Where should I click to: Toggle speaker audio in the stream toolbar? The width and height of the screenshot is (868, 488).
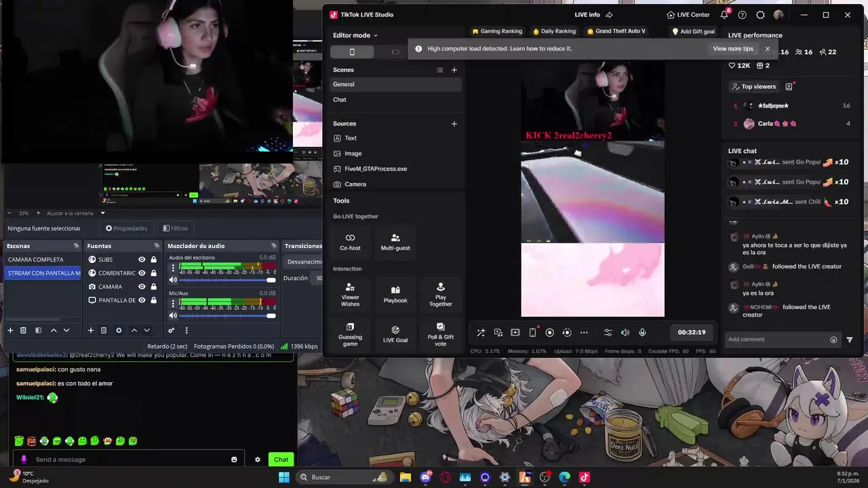click(x=625, y=332)
